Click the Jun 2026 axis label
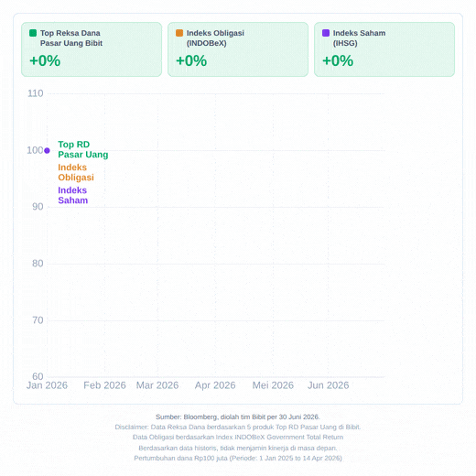Screen dimensions: 476x476 (x=328, y=385)
